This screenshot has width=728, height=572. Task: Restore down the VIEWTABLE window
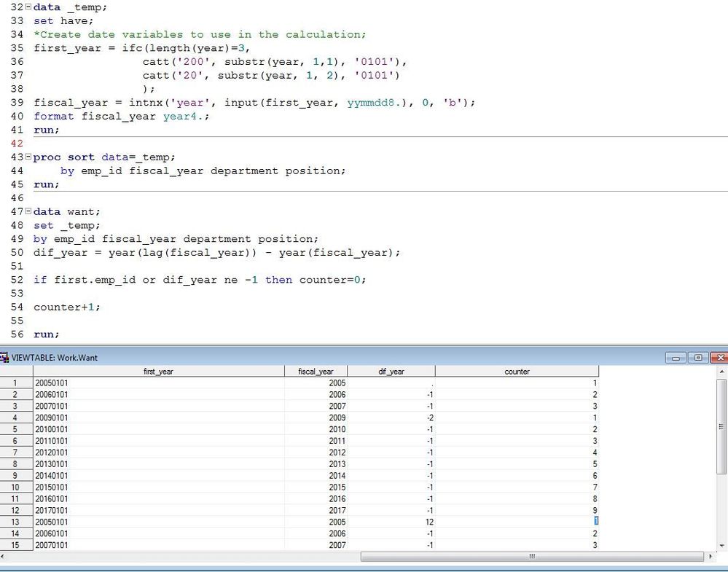click(x=698, y=358)
